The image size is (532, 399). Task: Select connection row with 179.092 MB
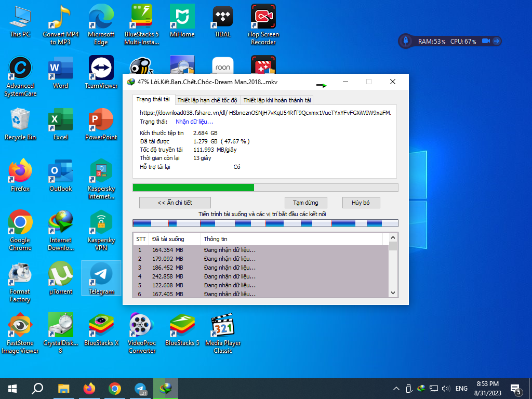pyautogui.click(x=261, y=259)
